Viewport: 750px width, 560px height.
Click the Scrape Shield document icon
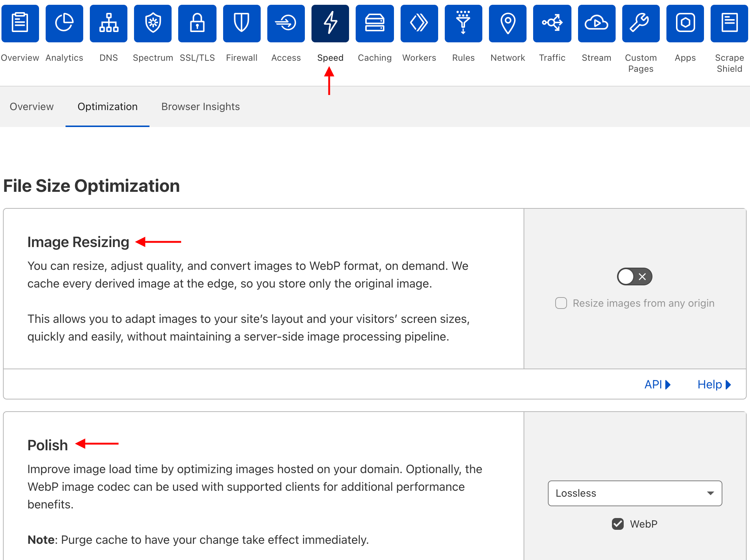[729, 23]
